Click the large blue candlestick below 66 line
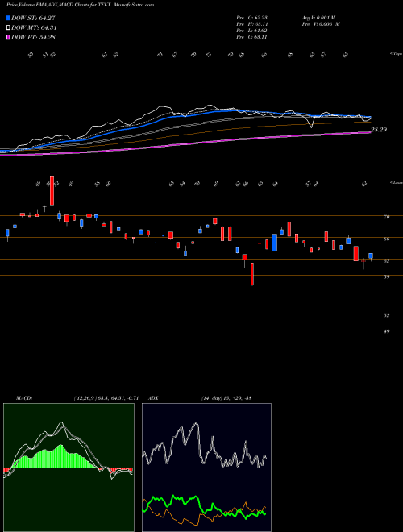Image resolution: width=403 pixels, height=532 pixels. tap(274, 243)
